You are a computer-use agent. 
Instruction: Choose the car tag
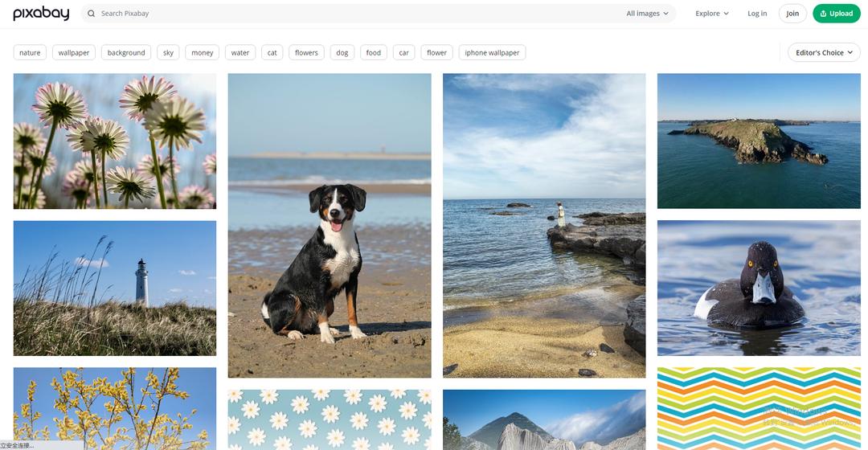(x=403, y=52)
